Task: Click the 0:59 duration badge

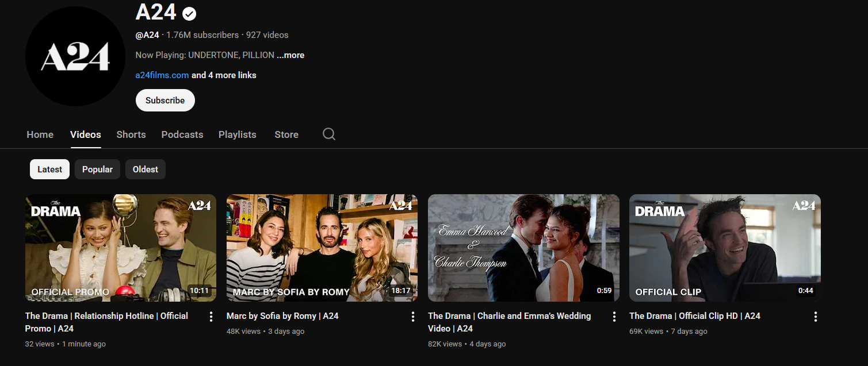Action: [604, 291]
